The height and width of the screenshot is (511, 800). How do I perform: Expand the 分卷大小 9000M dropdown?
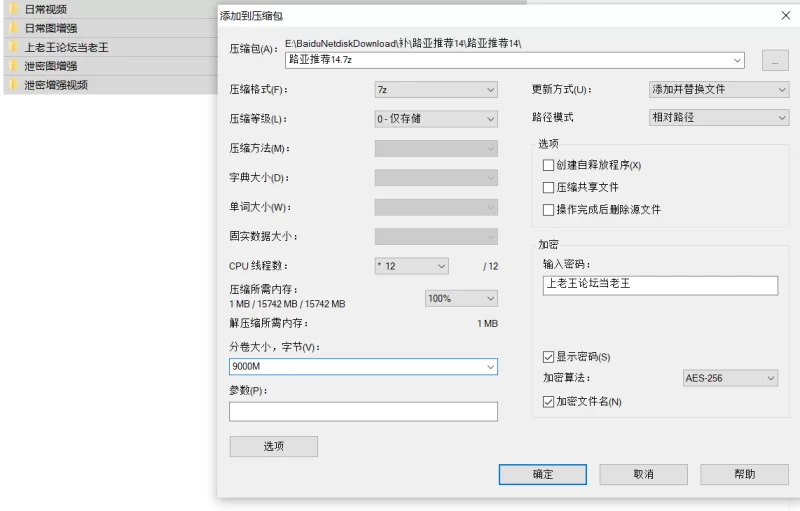click(490, 367)
